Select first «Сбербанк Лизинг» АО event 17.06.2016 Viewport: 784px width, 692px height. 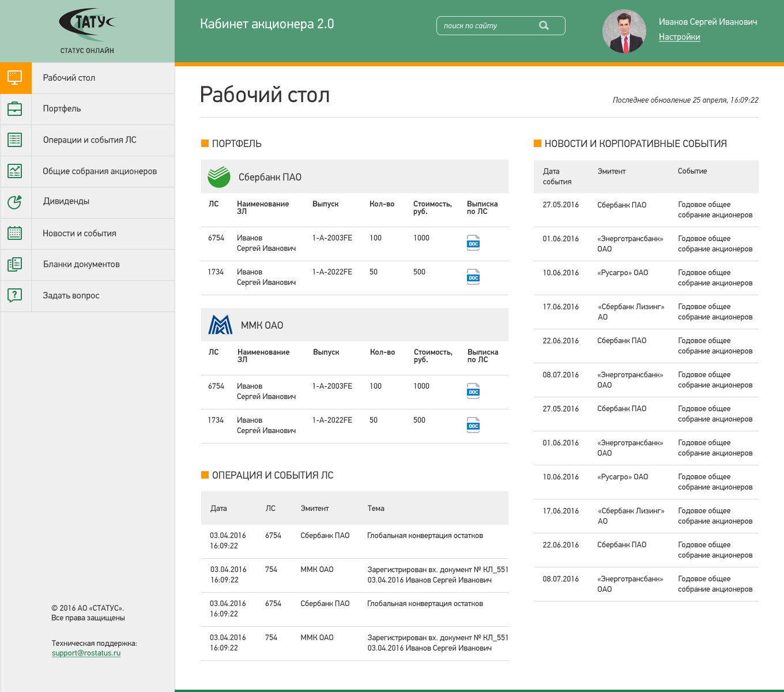click(646, 312)
